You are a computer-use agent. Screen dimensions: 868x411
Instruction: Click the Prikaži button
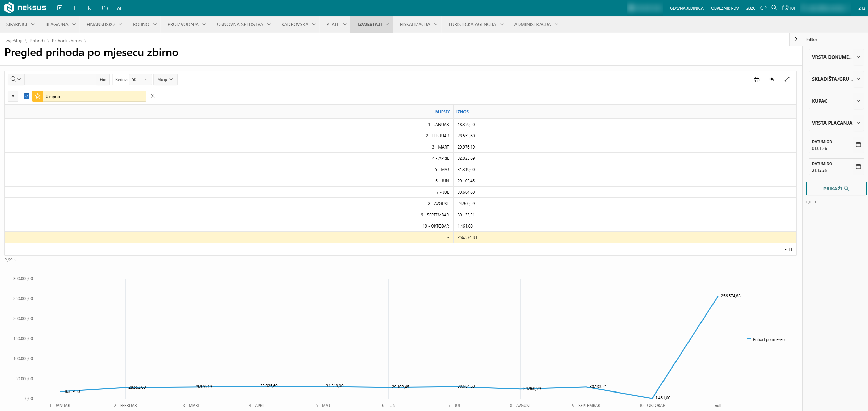click(836, 189)
